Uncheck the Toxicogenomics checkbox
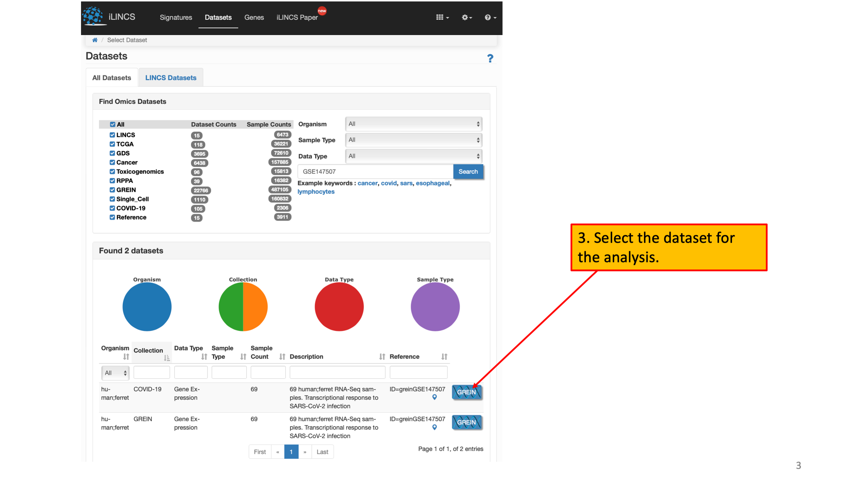The width and height of the screenshot is (868, 488). 112,172
